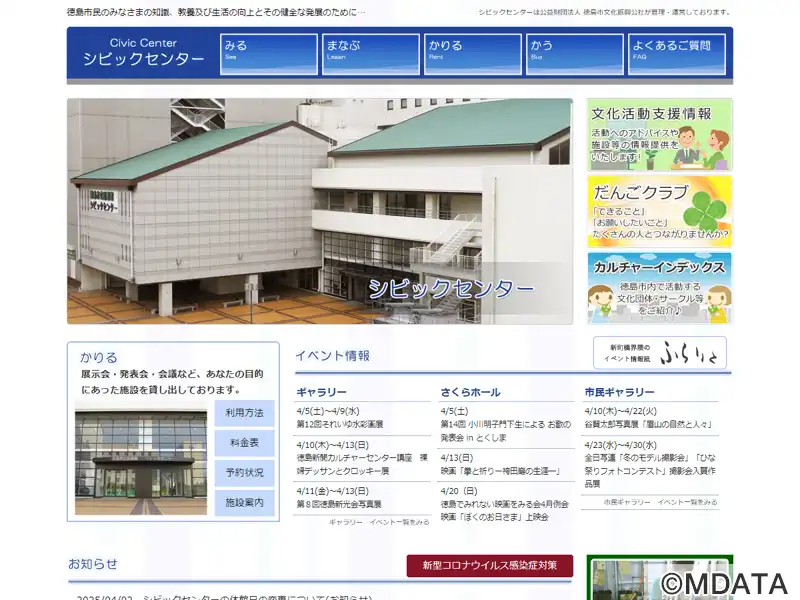Open the 文化活動支援情報 banner

pyautogui.click(x=659, y=135)
